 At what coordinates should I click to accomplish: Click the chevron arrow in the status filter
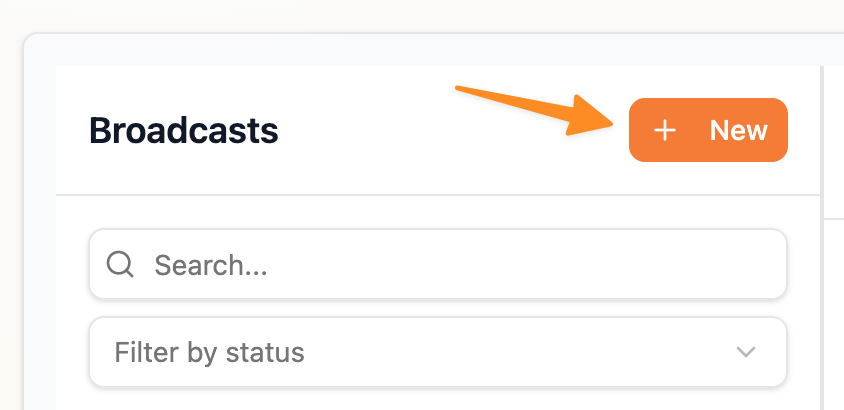point(745,352)
